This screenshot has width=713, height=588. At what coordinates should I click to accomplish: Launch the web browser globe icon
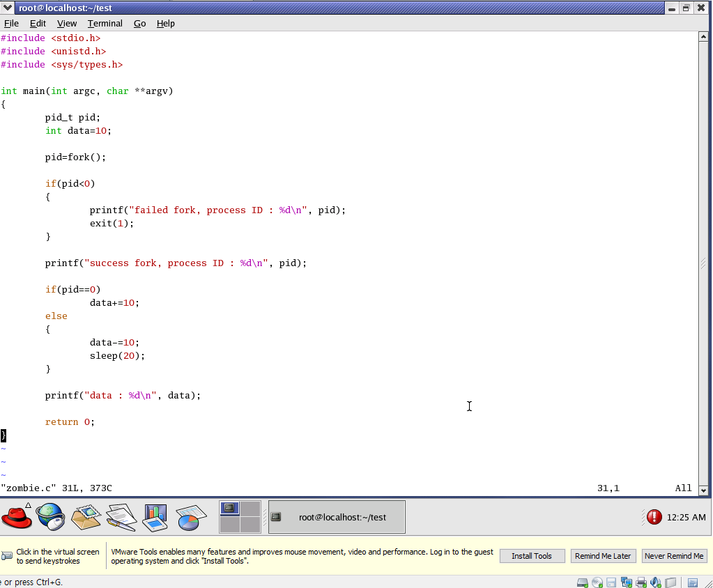coord(50,517)
